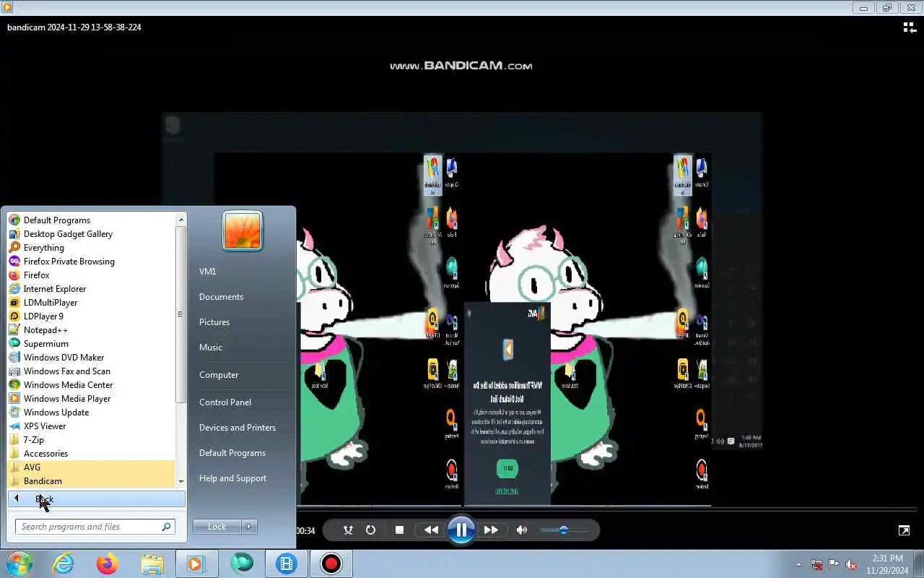Select Windows Media Player taskbar button
This screenshot has width=924, height=578.
(196, 564)
